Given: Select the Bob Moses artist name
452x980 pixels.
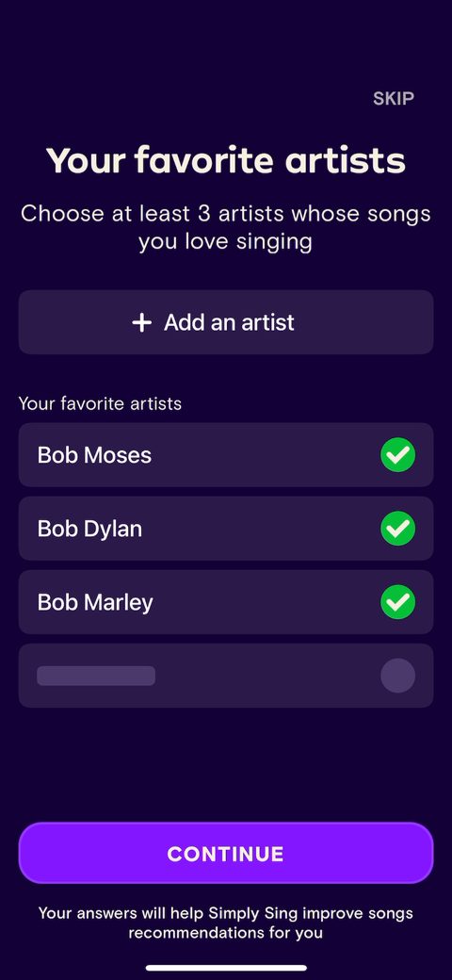Looking at the screenshot, I should click(94, 455).
